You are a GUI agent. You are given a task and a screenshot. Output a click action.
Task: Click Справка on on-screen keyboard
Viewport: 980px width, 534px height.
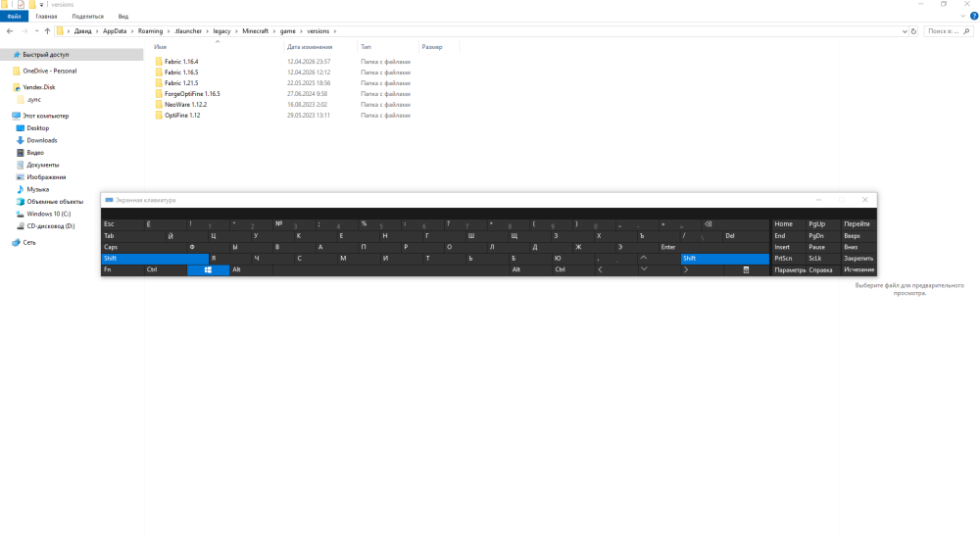point(822,269)
